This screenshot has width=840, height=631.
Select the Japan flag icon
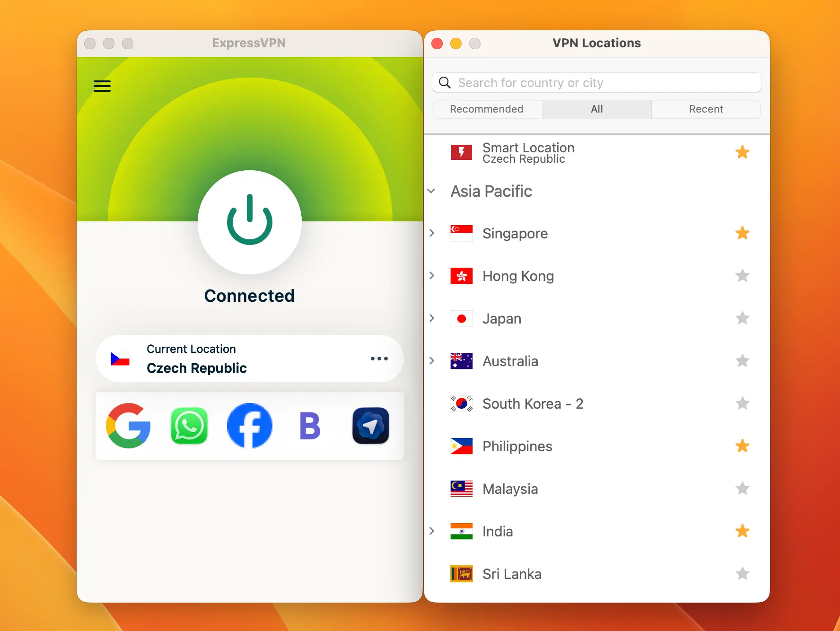[x=461, y=318]
